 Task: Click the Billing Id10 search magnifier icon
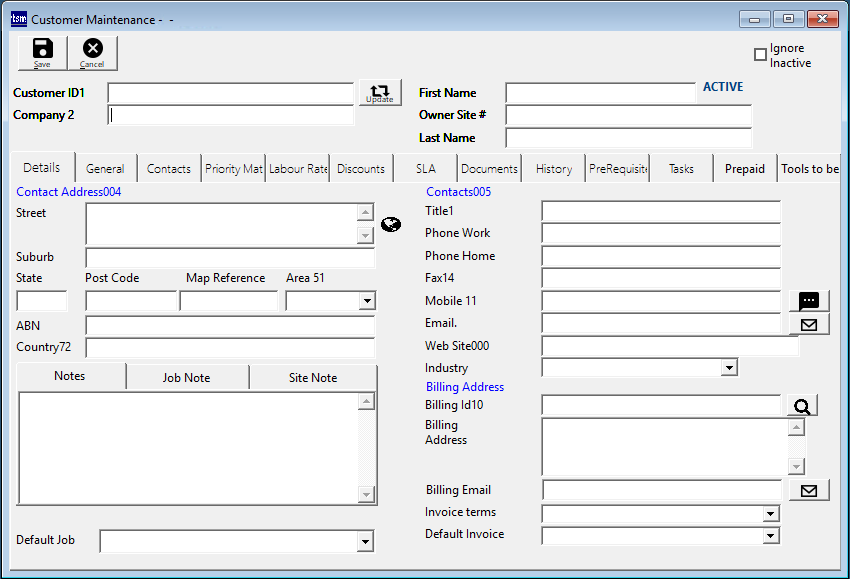click(803, 405)
